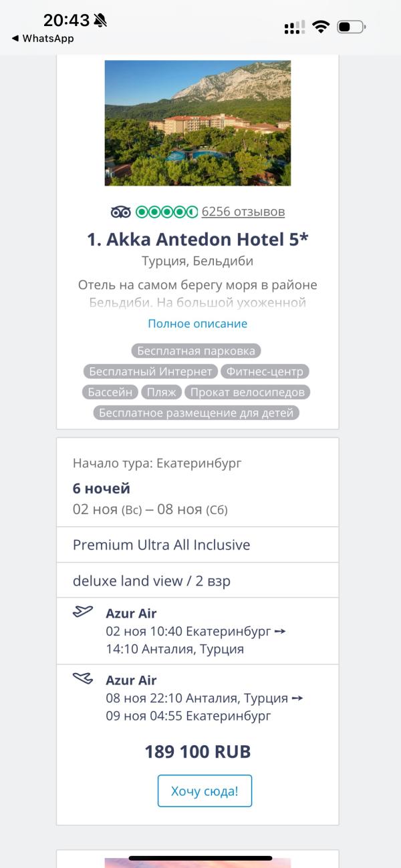
Task: Tap the silent bell icon in status bar
Action: [x=100, y=21]
